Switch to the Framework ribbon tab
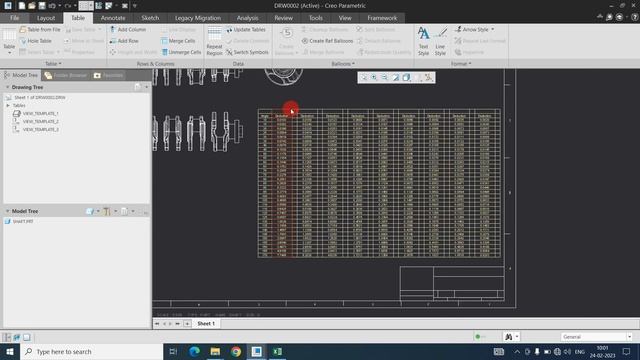The width and height of the screenshot is (640, 360). coord(382,18)
